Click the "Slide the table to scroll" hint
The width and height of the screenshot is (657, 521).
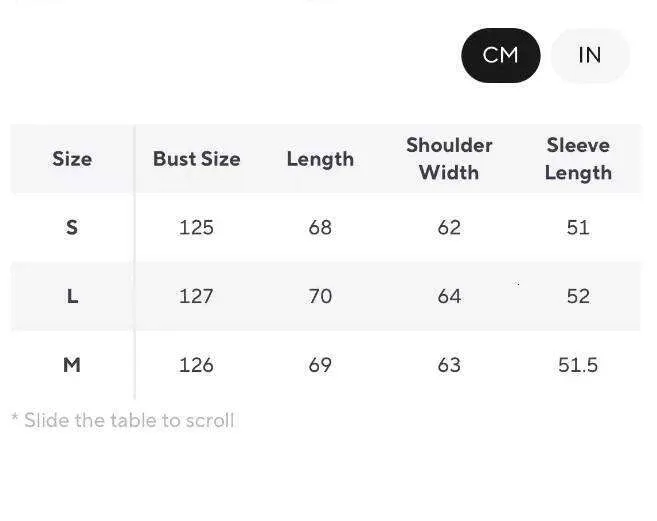click(123, 420)
